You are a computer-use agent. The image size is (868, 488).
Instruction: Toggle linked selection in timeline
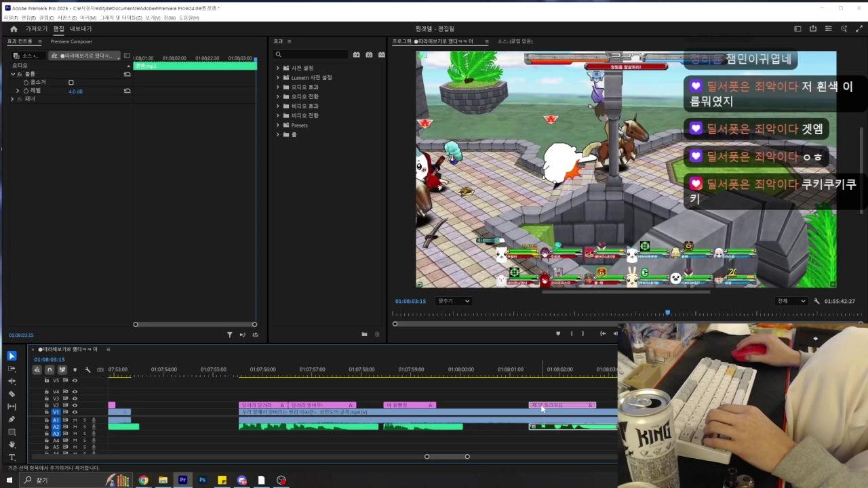point(62,370)
